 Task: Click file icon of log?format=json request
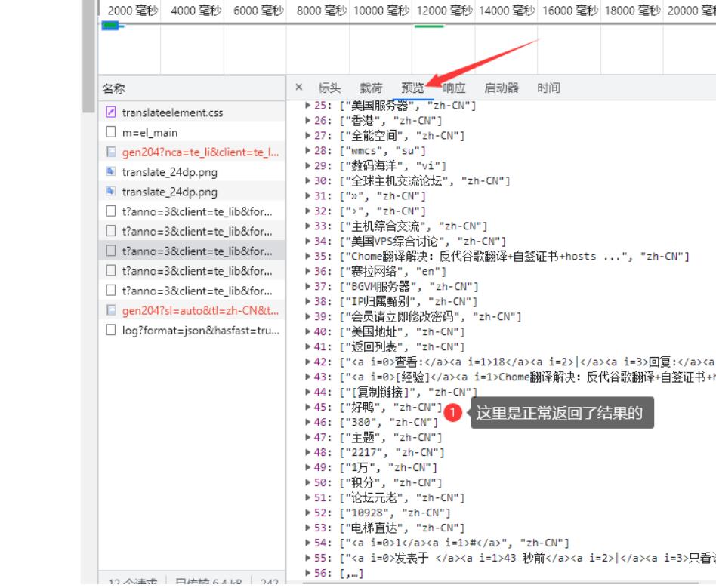pos(110,330)
